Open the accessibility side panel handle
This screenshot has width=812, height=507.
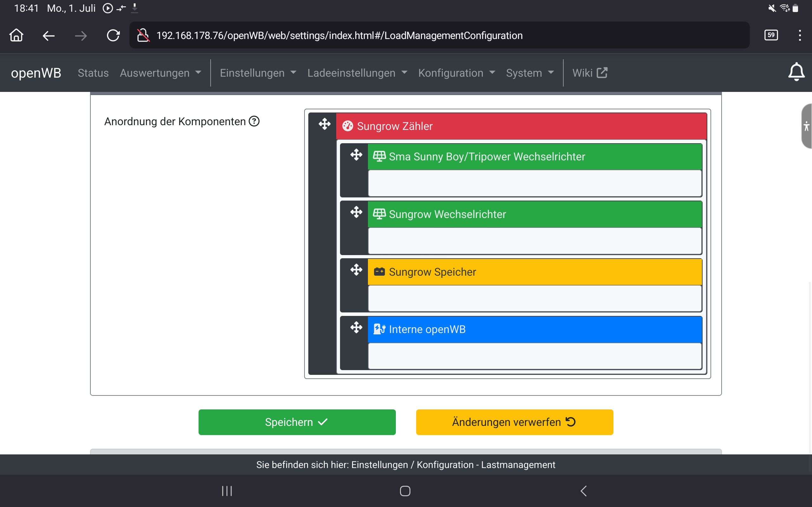[x=806, y=126]
